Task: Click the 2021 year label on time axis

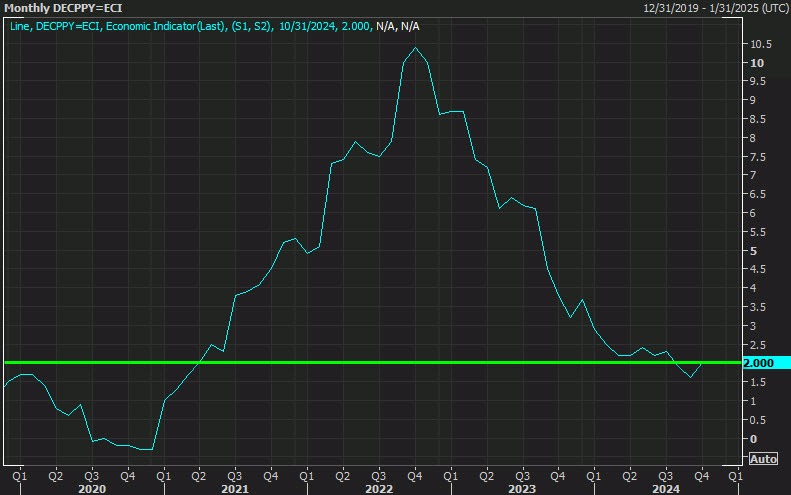Action: click(234, 488)
